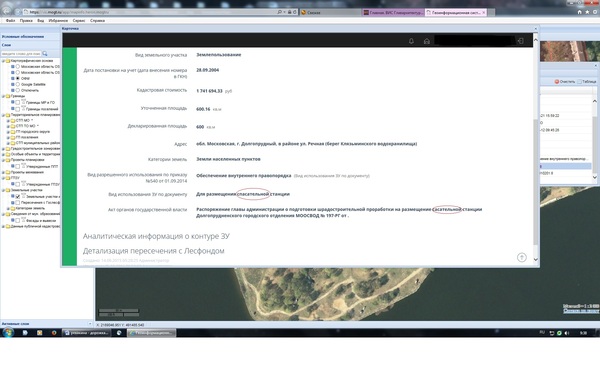Expand the Категории земель folder
Viewport: 600px width, 375px height.
[x=8, y=209]
